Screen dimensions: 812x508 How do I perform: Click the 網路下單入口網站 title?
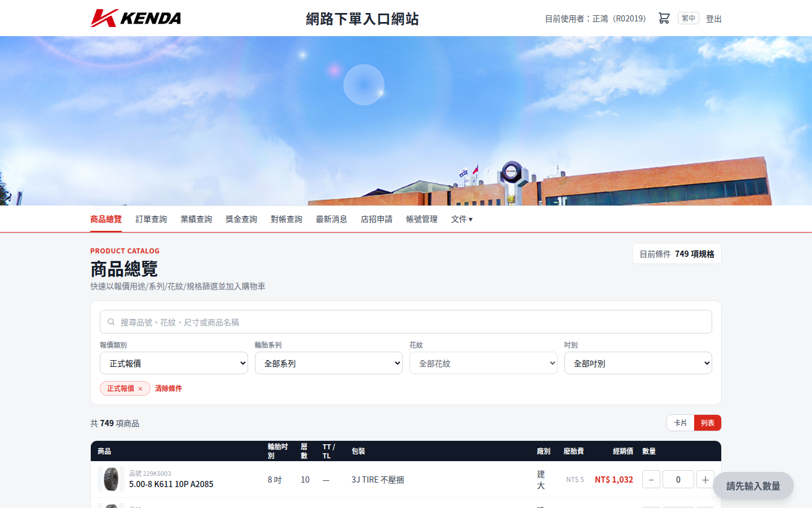pyautogui.click(x=363, y=19)
